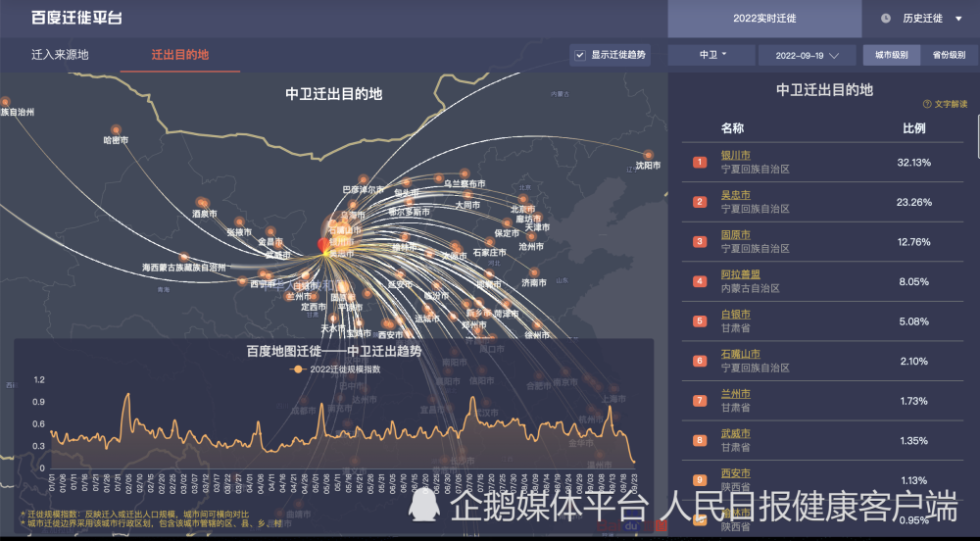Click the 金昌市 marker on the map
This screenshot has width=980, height=541.
click(x=270, y=231)
